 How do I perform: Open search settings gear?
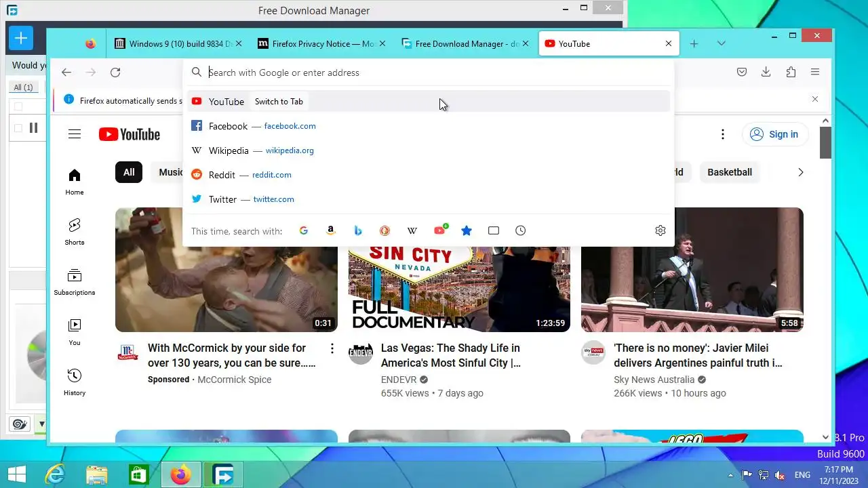[660, 230]
